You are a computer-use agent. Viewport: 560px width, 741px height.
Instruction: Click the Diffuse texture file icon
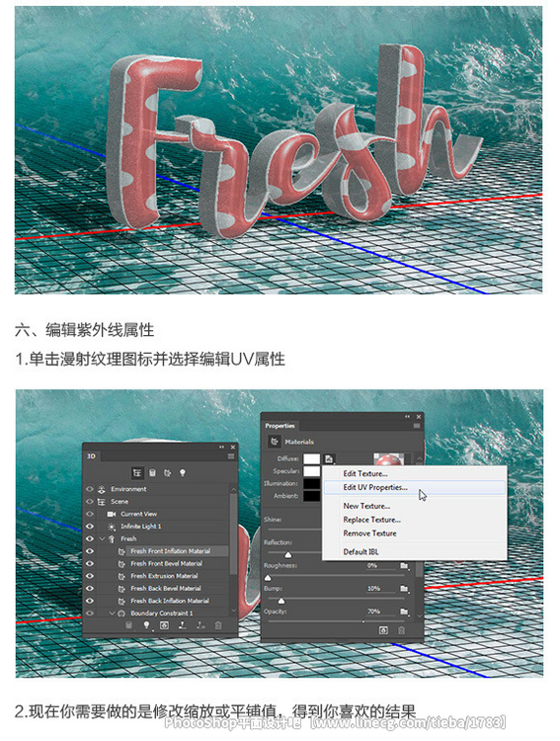(x=330, y=458)
